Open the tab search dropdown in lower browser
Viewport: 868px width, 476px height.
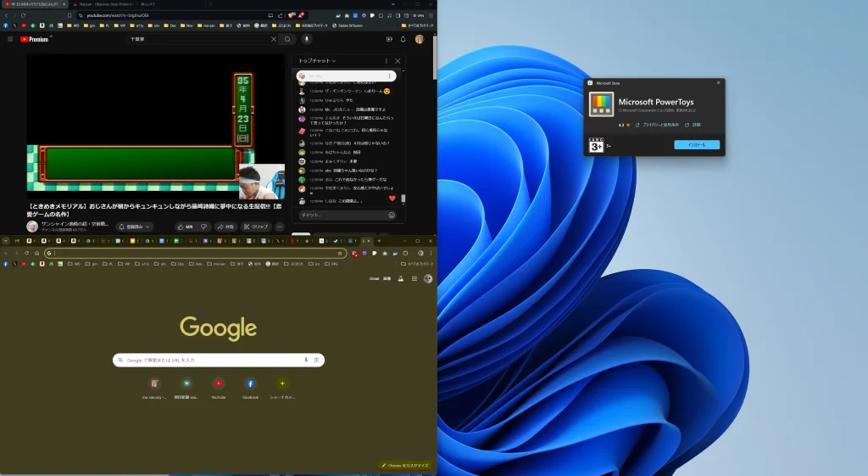point(5,241)
